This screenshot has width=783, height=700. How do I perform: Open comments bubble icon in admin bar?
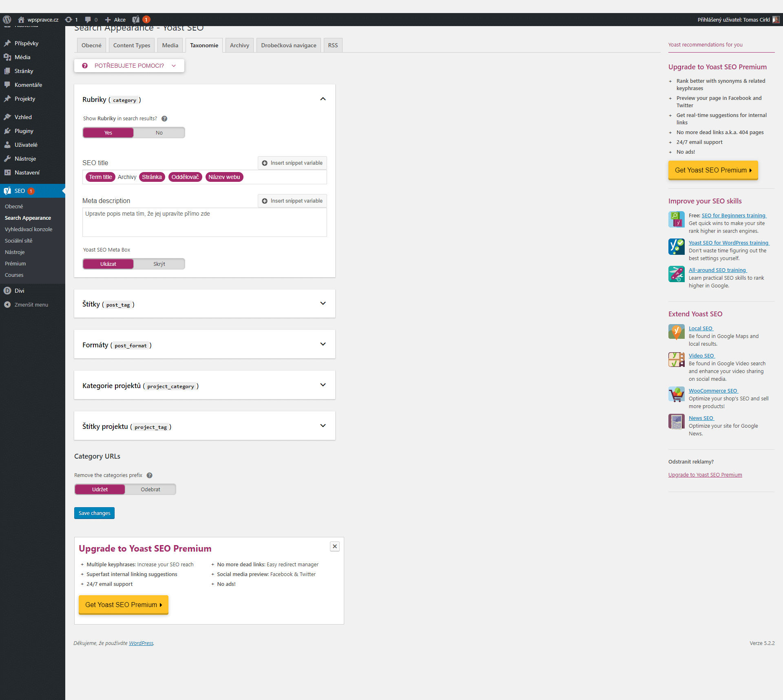point(88,20)
